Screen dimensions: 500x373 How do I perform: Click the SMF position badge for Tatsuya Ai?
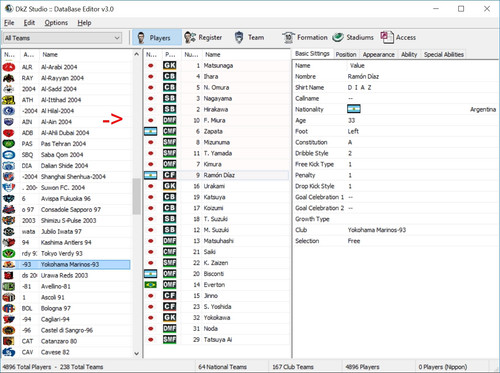(x=169, y=339)
